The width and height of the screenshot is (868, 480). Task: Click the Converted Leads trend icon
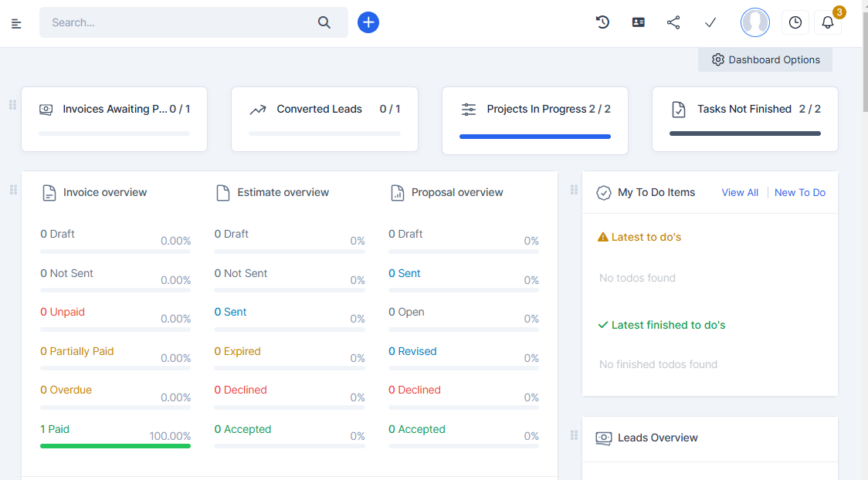pyautogui.click(x=258, y=109)
